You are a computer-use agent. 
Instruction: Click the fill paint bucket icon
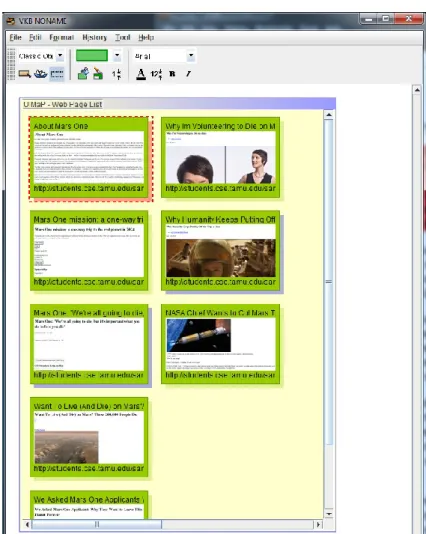pos(98,74)
